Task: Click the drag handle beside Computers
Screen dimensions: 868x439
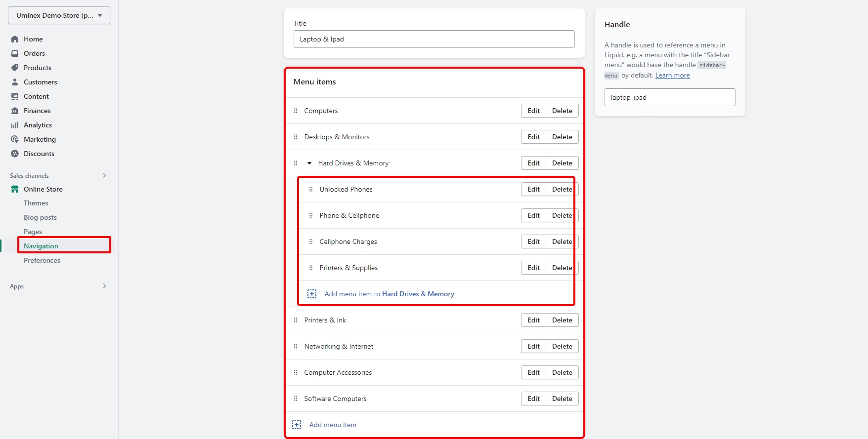Action: [296, 111]
